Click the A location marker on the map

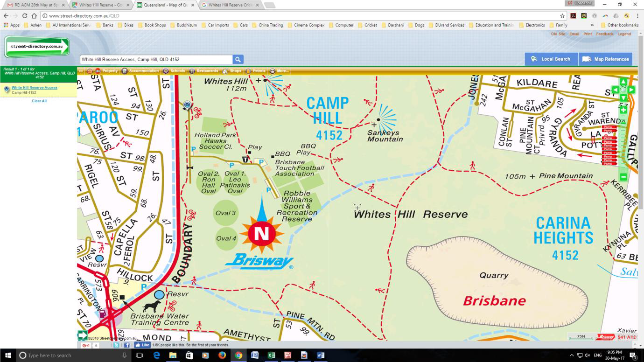(188, 105)
